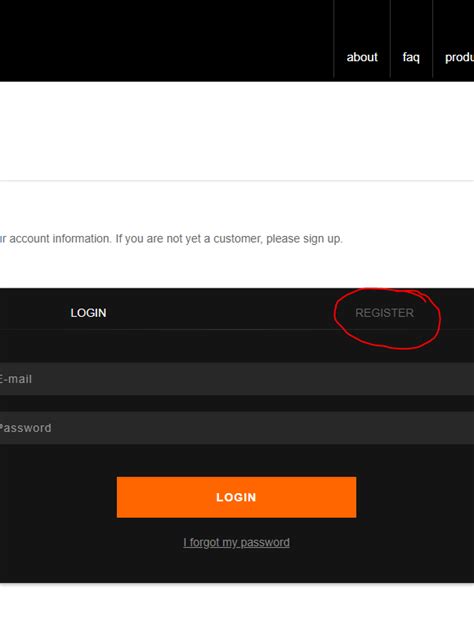Screen dimensions: 474x632
Task: Place cursor in the E-mail text box
Action: point(237,379)
